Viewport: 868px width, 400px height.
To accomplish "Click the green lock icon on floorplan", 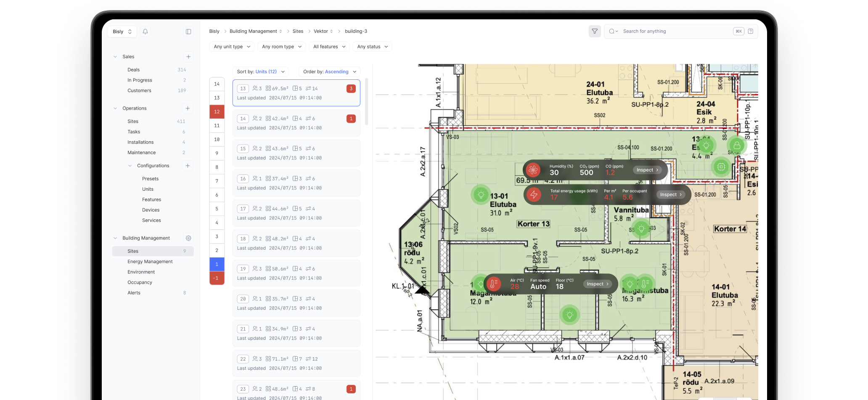I will click(737, 145).
